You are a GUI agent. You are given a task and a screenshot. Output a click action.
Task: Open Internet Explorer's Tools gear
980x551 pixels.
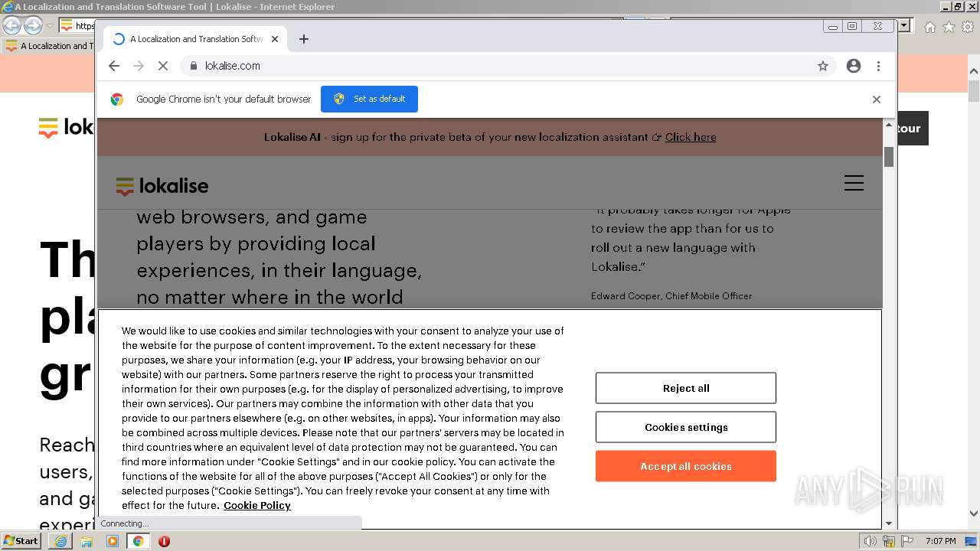(x=968, y=27)
